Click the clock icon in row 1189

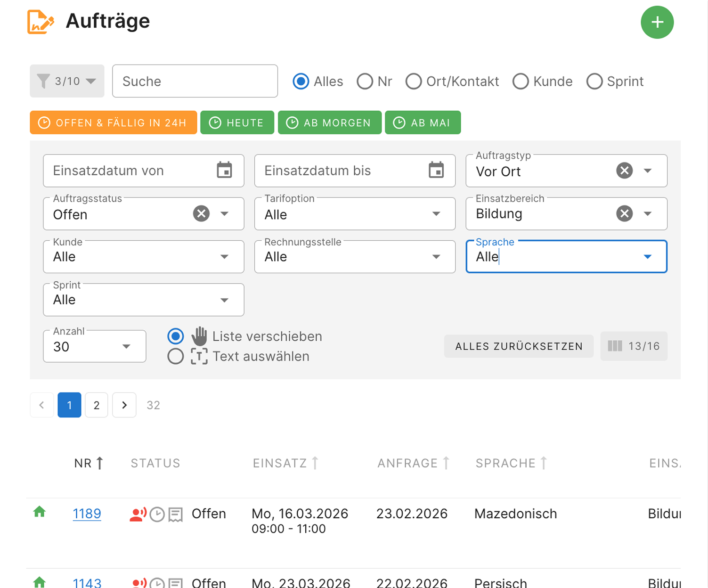(x=157, y=514)
